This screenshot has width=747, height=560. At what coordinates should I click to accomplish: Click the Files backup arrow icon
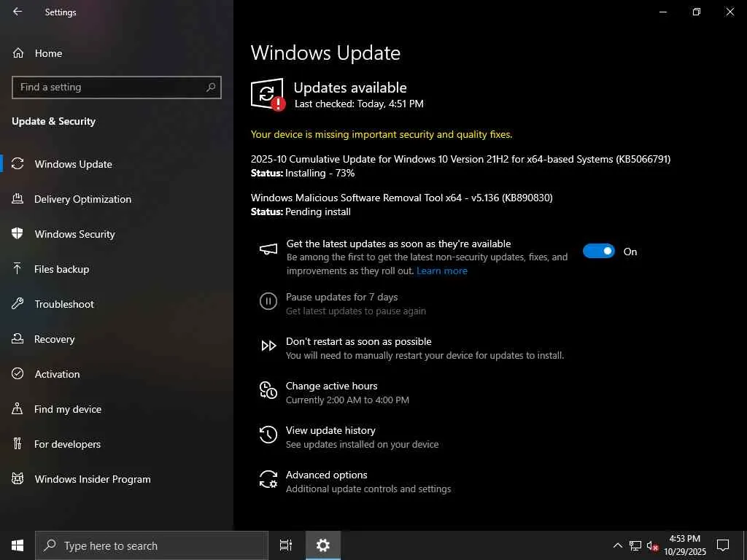(18, 268)
